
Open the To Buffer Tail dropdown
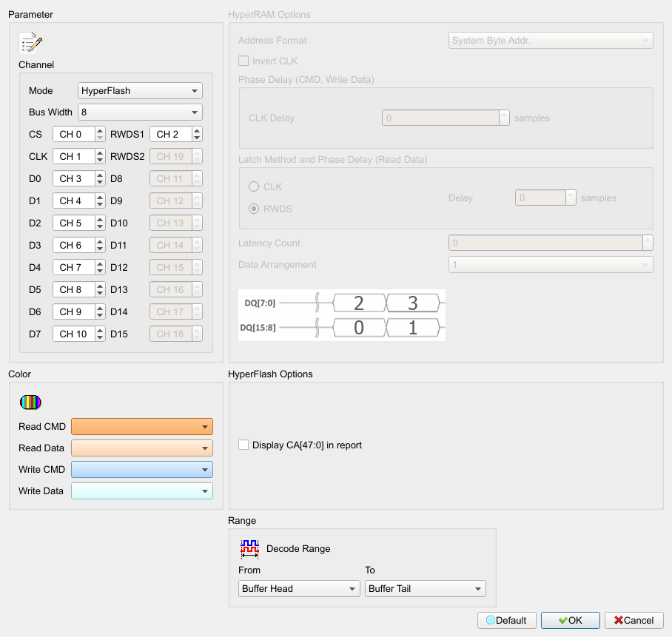tap(425, 589)
